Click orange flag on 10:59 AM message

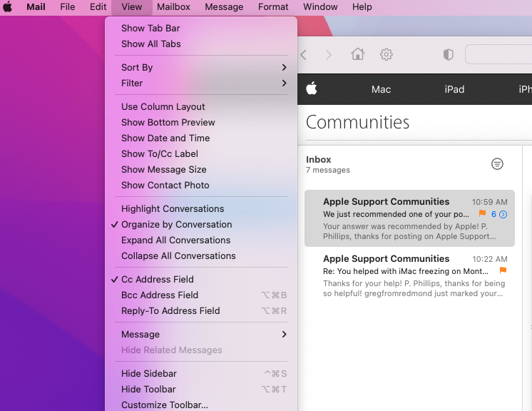coord(482,213)
